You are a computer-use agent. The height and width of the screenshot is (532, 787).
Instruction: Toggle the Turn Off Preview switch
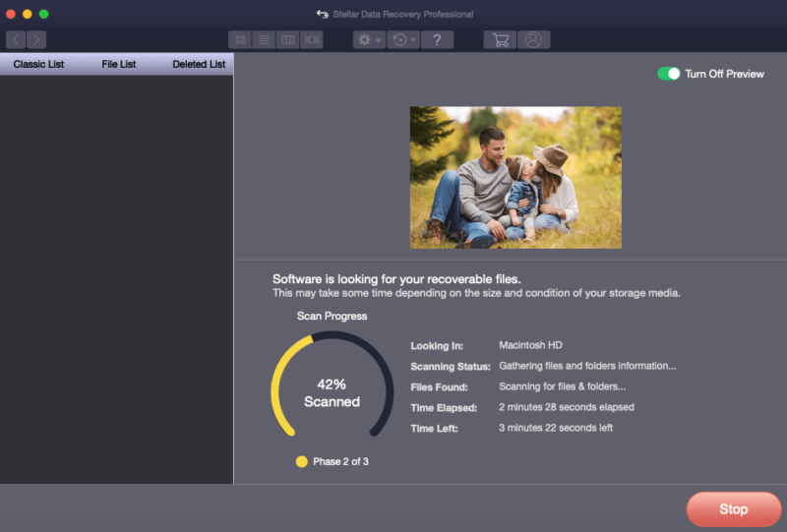[669, 74]
